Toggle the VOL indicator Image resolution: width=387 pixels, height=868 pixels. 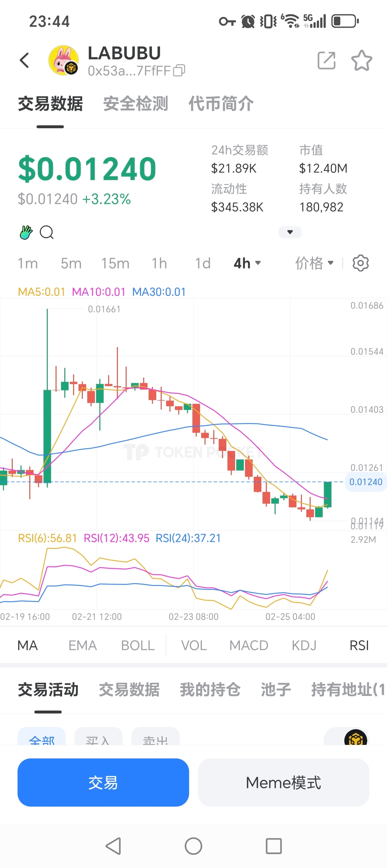click(194, 646)
